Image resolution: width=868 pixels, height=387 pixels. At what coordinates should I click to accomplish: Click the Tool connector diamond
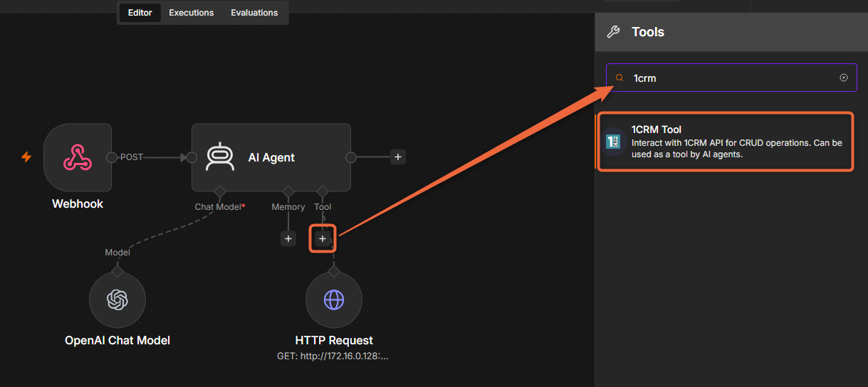(323, 191)
